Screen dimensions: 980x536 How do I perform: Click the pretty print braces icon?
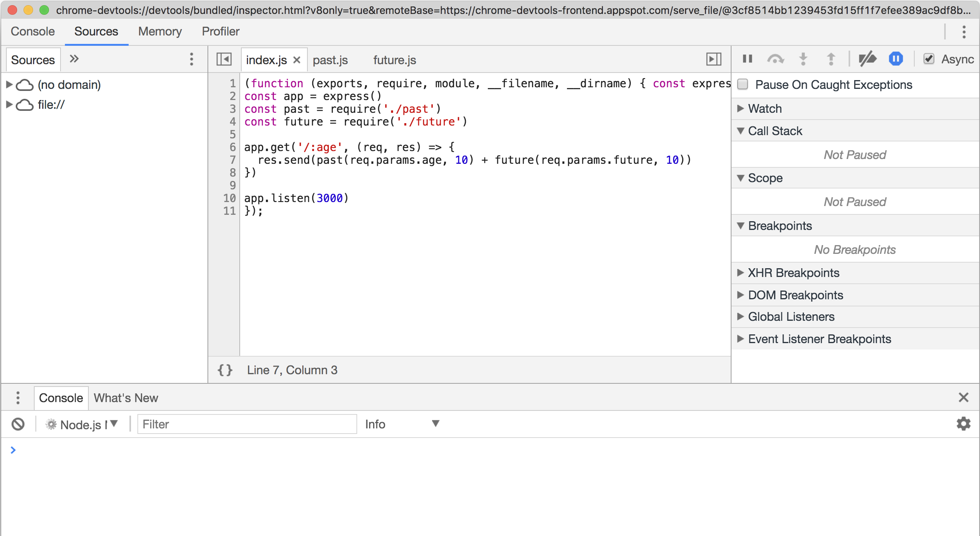(x=225, y=370)
